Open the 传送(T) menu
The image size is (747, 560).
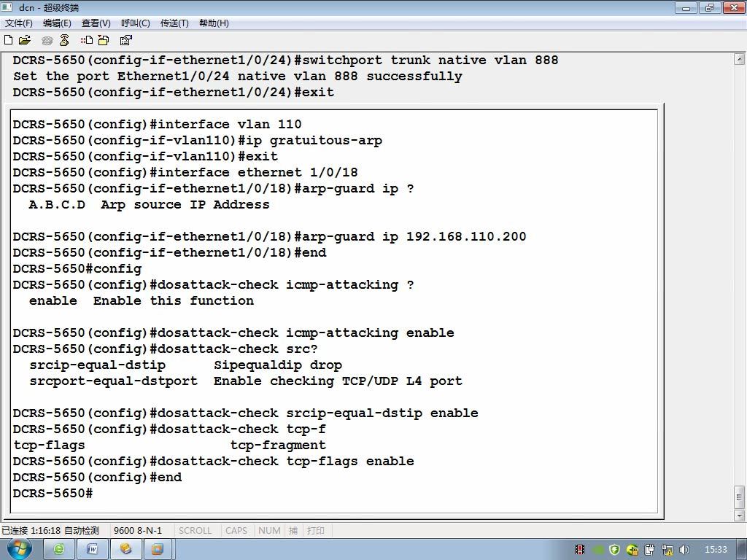[174, 23]
